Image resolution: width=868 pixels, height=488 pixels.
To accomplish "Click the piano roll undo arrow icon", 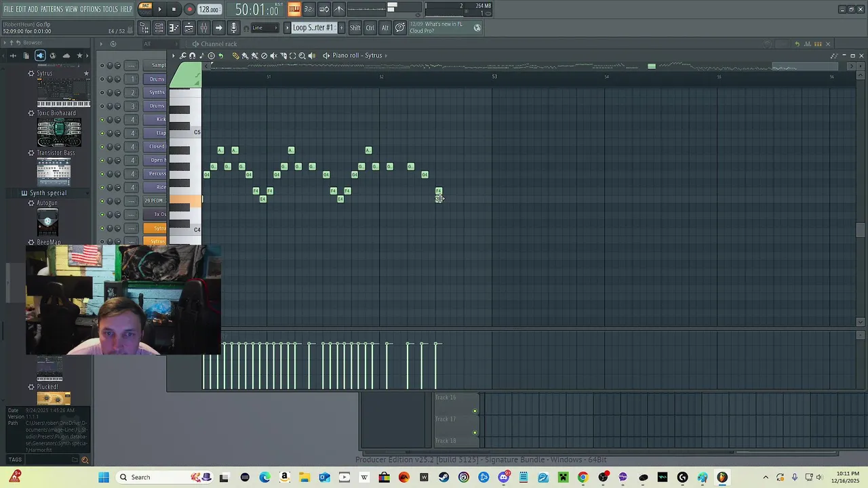I will click(x=220, y=56).
